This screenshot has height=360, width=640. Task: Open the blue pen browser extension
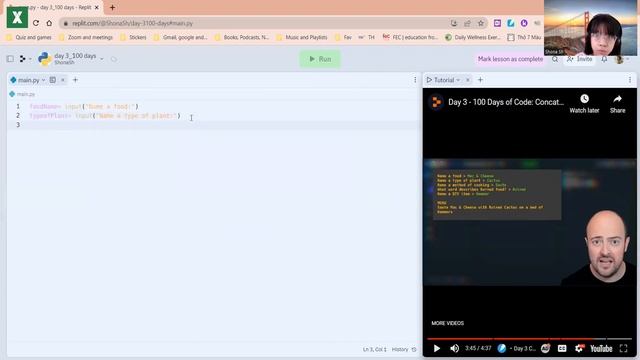pyautogui.click(x=511, y=23)
